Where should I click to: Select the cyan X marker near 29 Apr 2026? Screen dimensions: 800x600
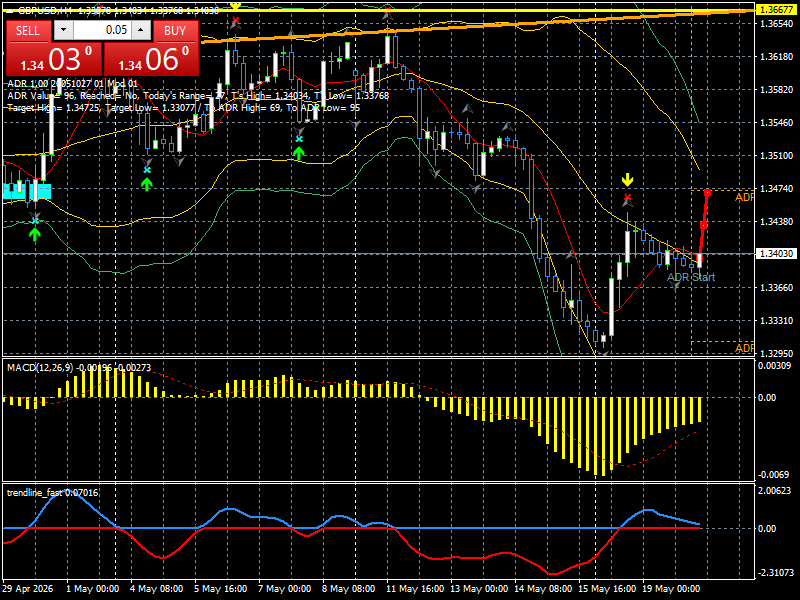[35, 220]
